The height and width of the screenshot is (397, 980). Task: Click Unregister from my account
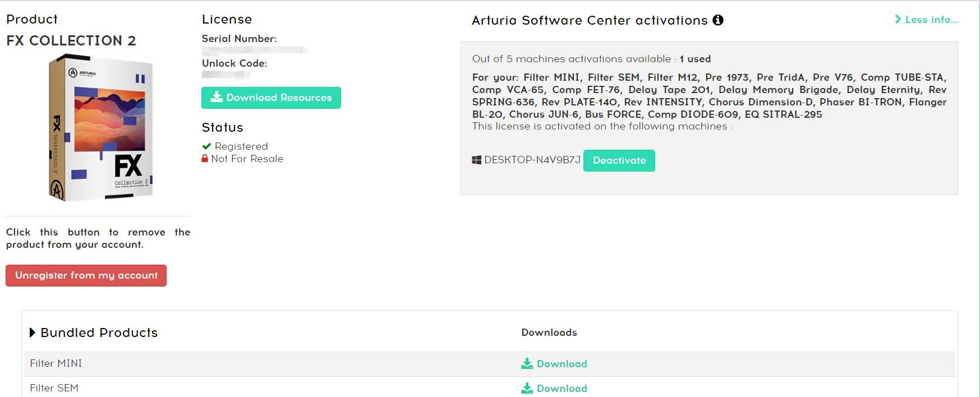click(86, 275)
